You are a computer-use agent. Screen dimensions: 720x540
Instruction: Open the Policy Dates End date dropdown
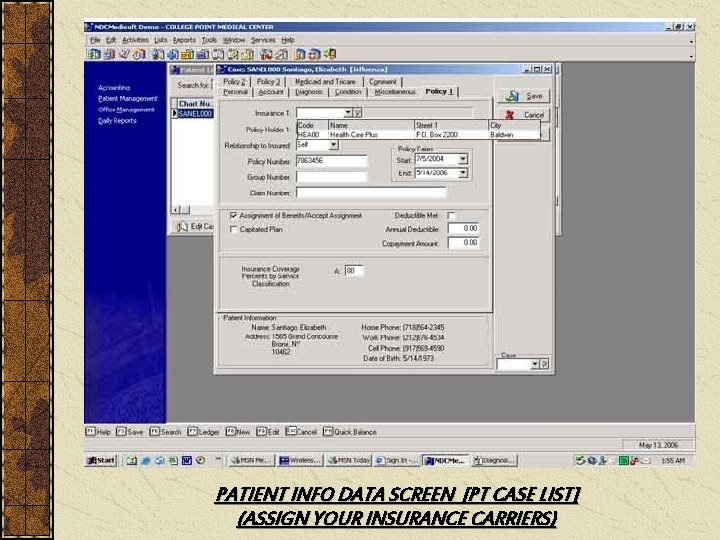tap(463, 173)
